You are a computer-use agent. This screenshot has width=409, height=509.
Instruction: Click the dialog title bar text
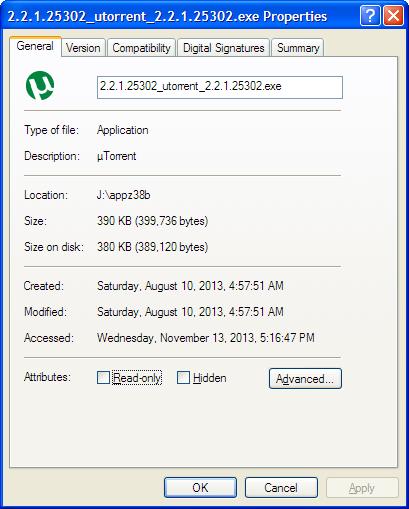click(x=167, y=16)
